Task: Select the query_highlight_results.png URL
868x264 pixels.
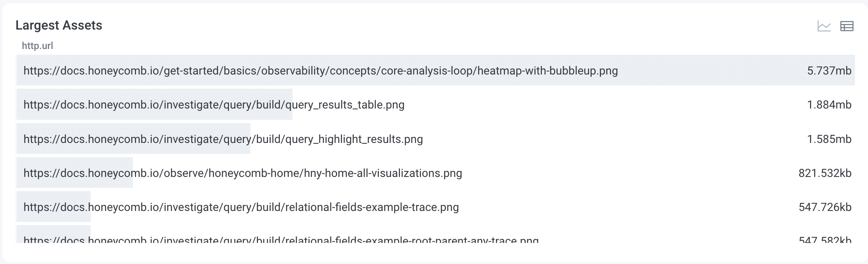Action: tap(223, 139)
